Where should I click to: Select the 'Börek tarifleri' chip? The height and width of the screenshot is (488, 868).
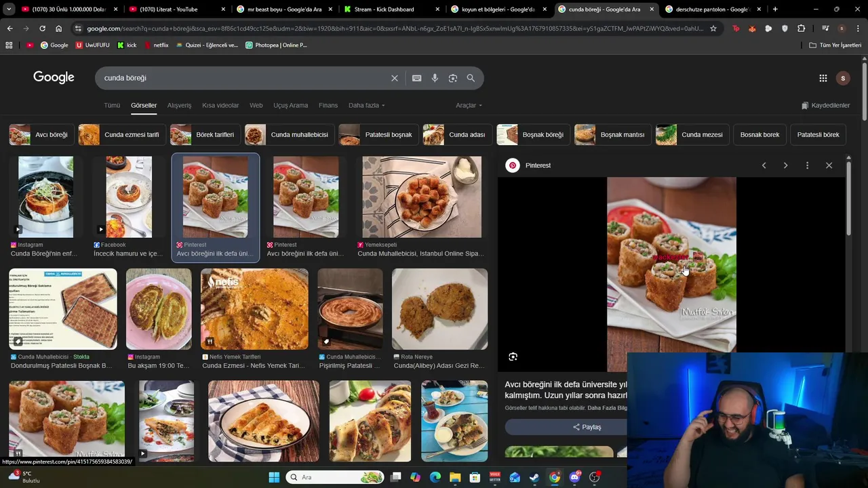pos(204,134)
